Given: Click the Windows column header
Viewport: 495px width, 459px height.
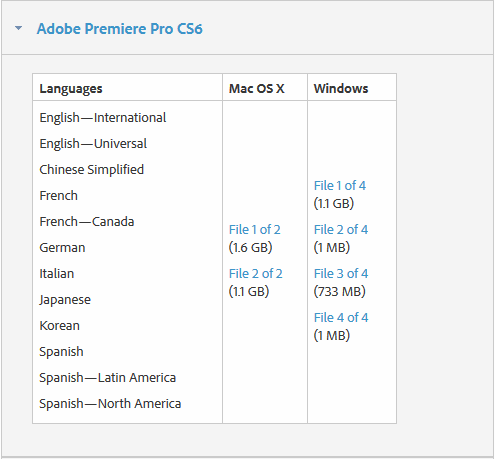Looking at the screenshot, I should point(341,89).
